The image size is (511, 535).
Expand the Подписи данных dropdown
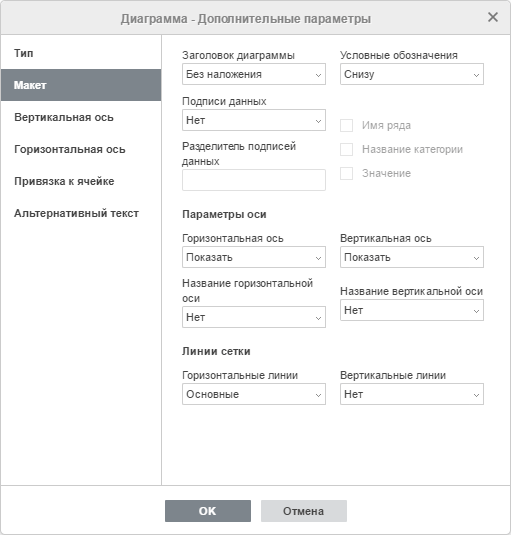click(x=254, y=120)
